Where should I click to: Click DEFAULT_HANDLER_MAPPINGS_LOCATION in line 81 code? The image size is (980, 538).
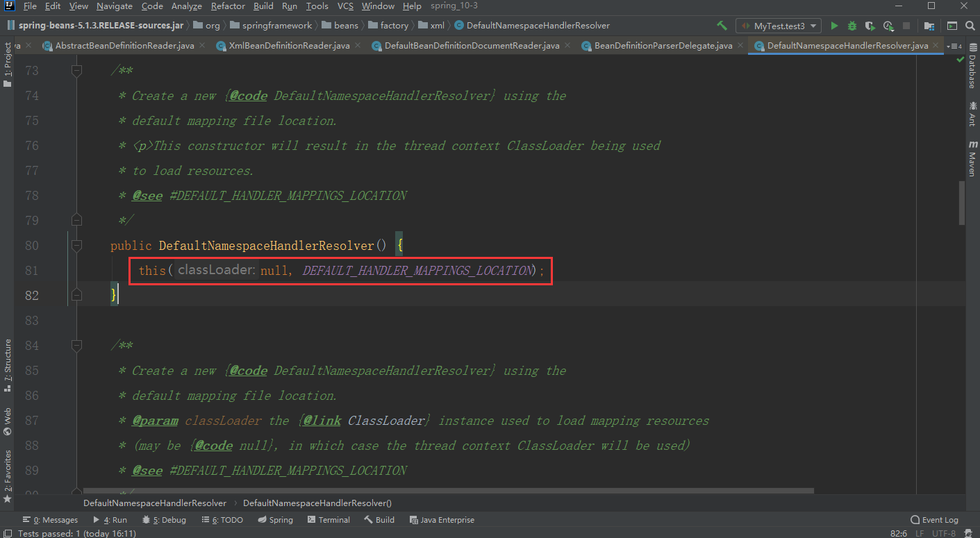pos(416,271)
